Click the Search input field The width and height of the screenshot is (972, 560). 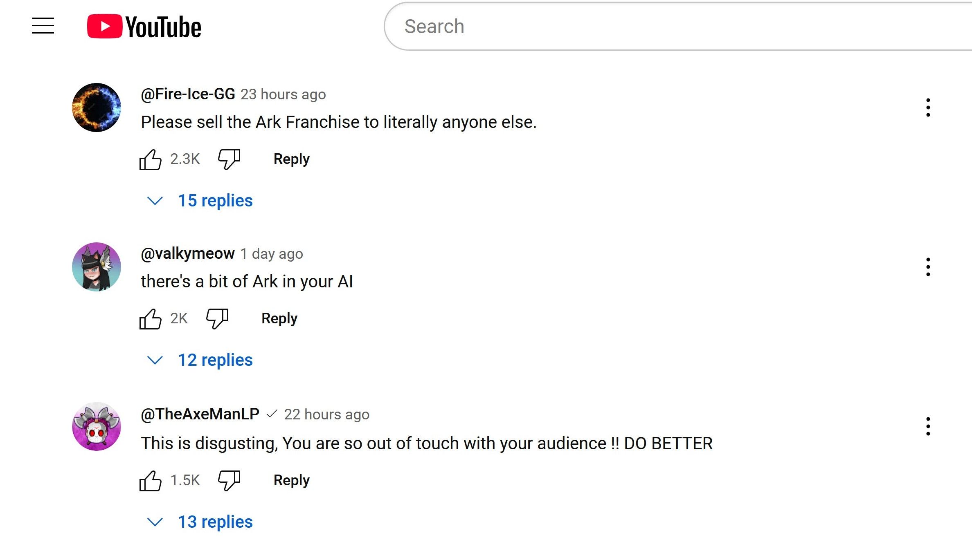pyautogui.click(x=655, y=27)
